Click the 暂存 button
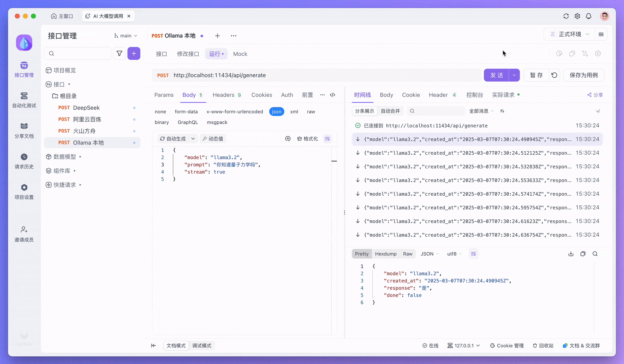This screenshot has height=364, width=624. 536,75
